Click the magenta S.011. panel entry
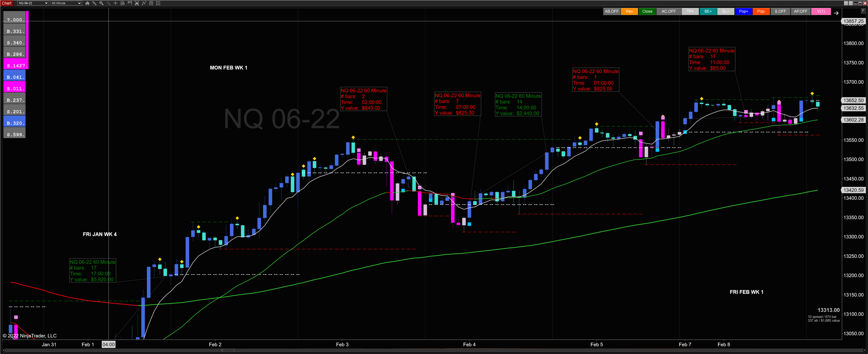 [14, 86]
